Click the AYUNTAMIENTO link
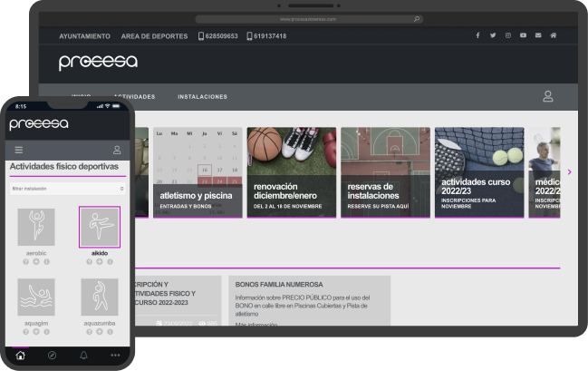Image resolution: width=588 pixels, height=371 pixels. [x=84, y=36]
